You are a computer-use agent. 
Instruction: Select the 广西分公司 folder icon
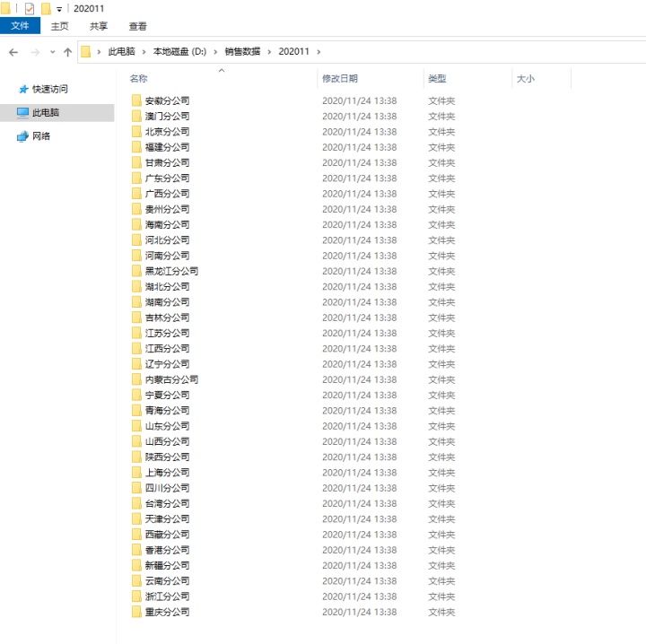click(x=136, y=194)
